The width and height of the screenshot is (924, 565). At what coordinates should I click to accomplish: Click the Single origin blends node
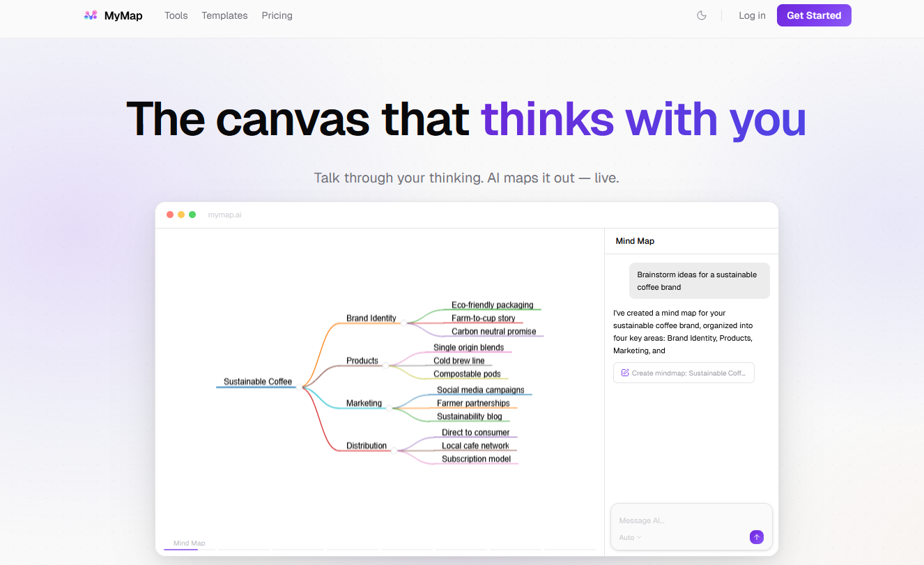[x=468, y=347]
